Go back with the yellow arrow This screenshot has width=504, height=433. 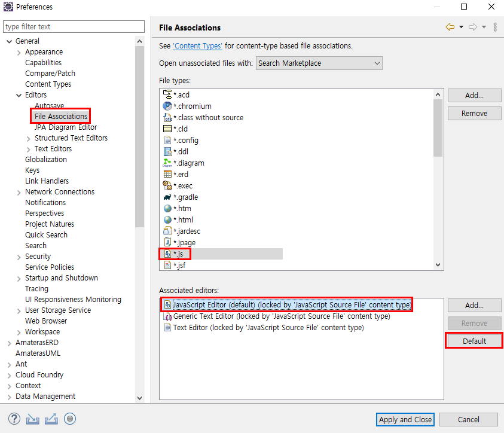point(450,27)
